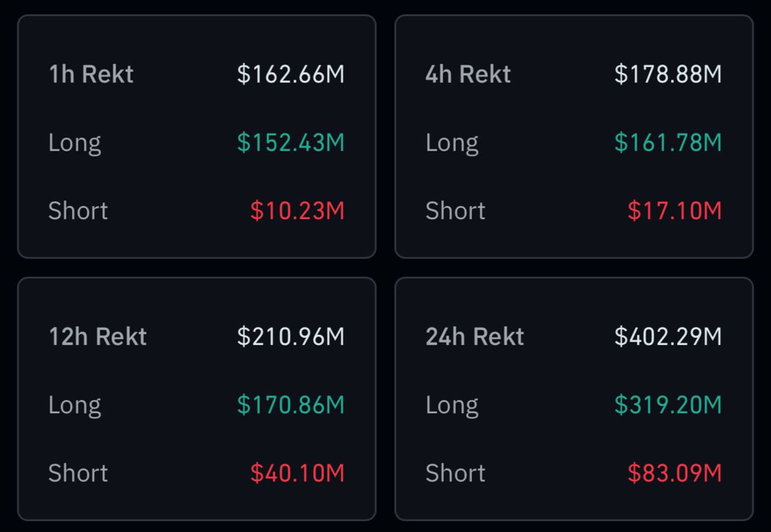Select the 1h total $162.66M value
Viewport: 771px width, 532px height.
(290, 74)
